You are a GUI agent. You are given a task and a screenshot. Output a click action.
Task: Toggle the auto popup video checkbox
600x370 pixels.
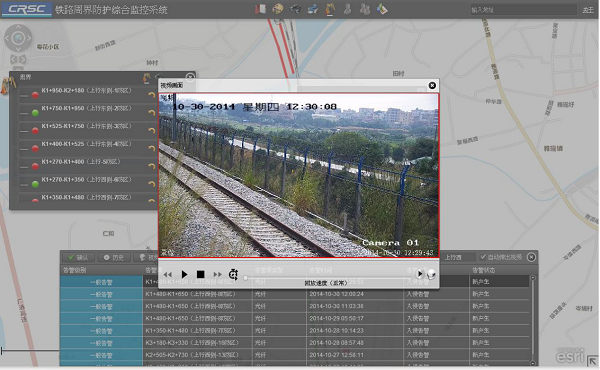[484, 257]
